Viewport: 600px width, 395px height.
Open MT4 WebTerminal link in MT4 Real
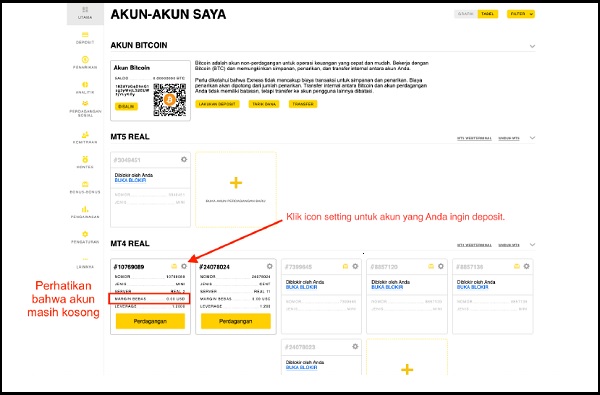tap(474, 245)
